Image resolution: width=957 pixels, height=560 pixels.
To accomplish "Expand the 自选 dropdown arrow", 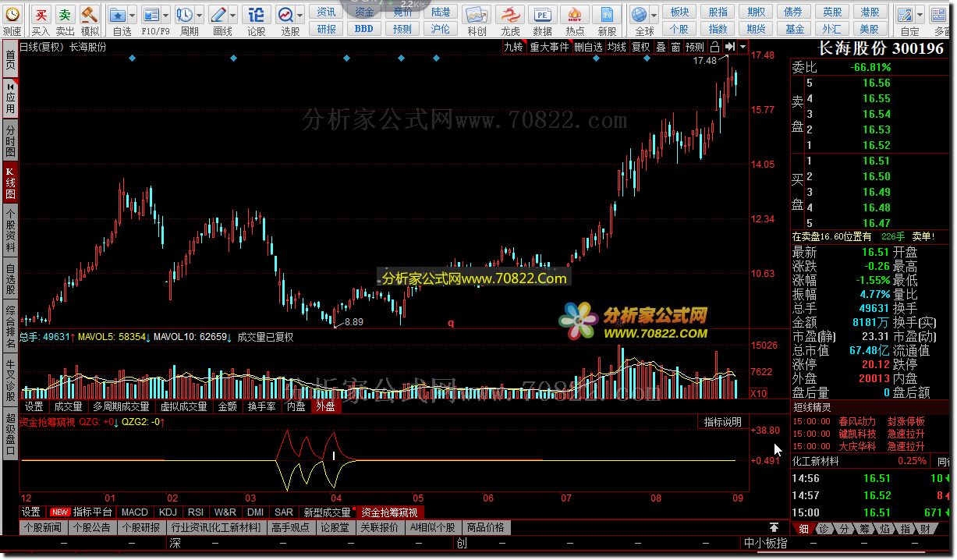I will click(x=133, y=14).
